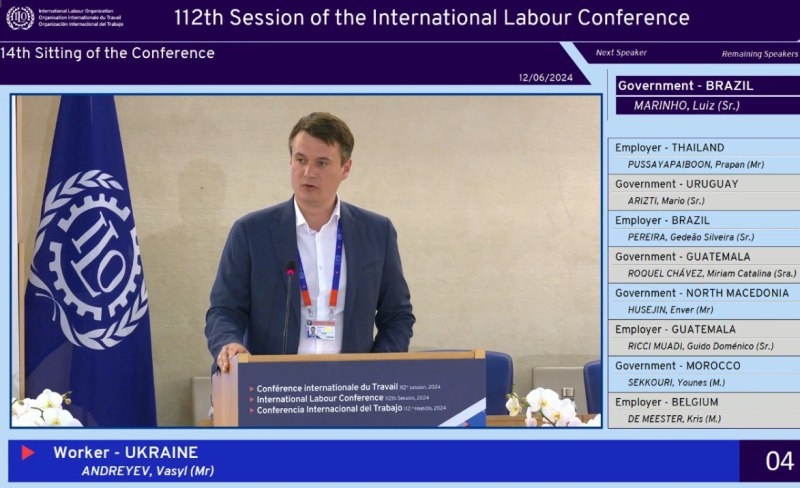Image resolution: width=800 pixels, height=488 pixels.
Task: Click the '112th Session of the International Labour Conference' title
Action: pyautogui.click(x=432, y=18)
